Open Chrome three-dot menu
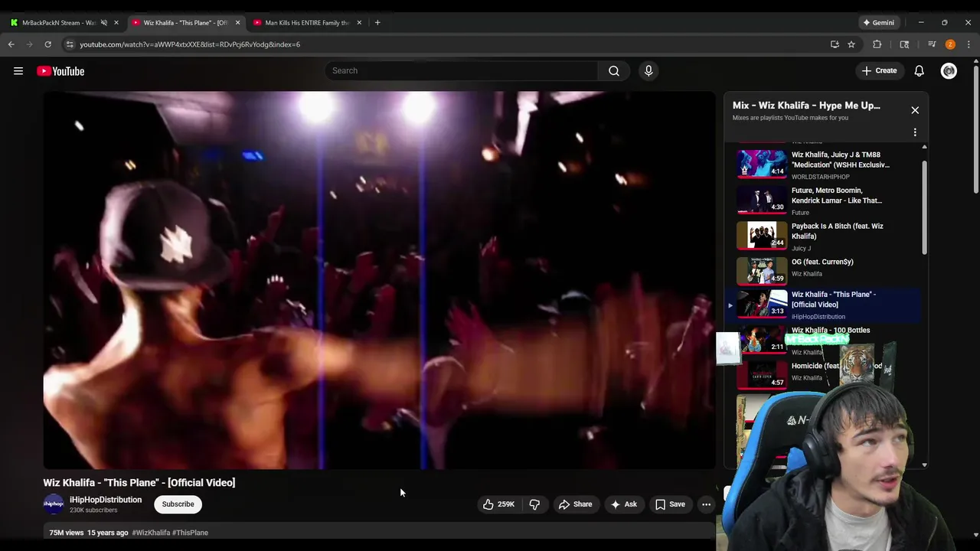The width and height of the screenshot is (980, 551). 969,44
